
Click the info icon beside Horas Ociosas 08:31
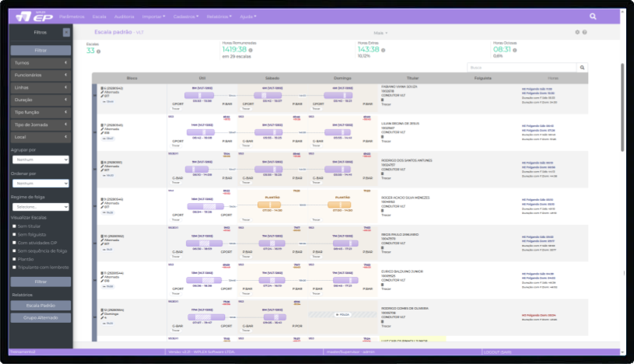tap(515, 50)
